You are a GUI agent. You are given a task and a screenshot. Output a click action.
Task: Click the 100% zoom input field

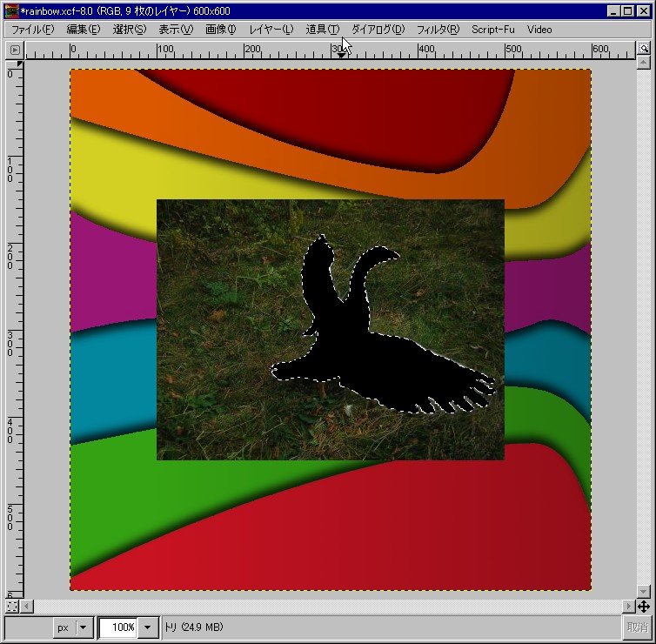coord(118,627)
